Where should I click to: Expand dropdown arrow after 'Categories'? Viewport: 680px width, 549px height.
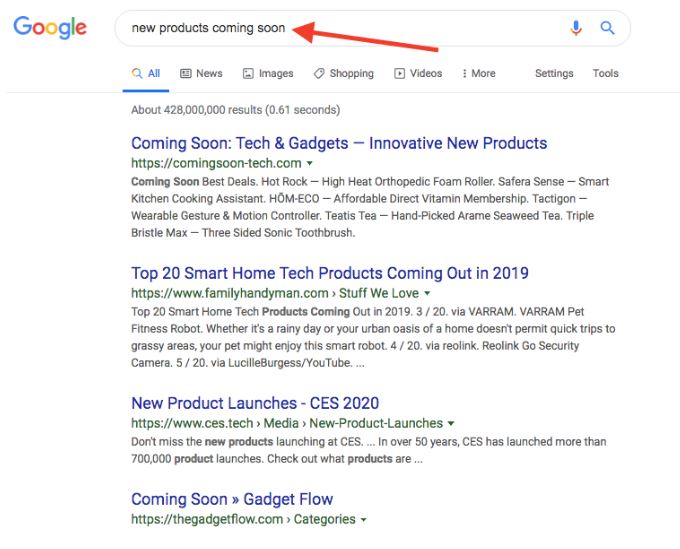point(363,520)
